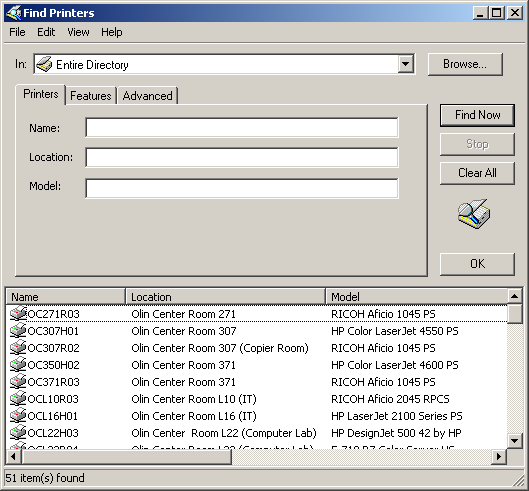Open the View menu
This screenshot has height=491, width=529.
point(78,32)
